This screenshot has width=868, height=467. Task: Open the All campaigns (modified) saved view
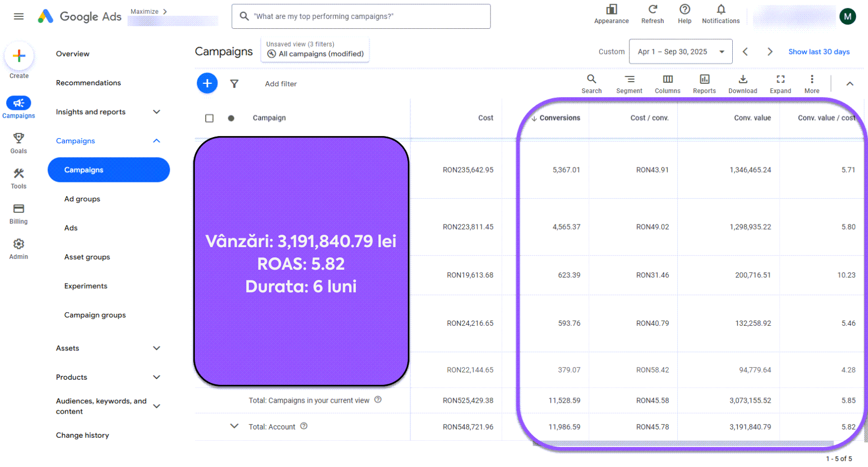(315, 49)
